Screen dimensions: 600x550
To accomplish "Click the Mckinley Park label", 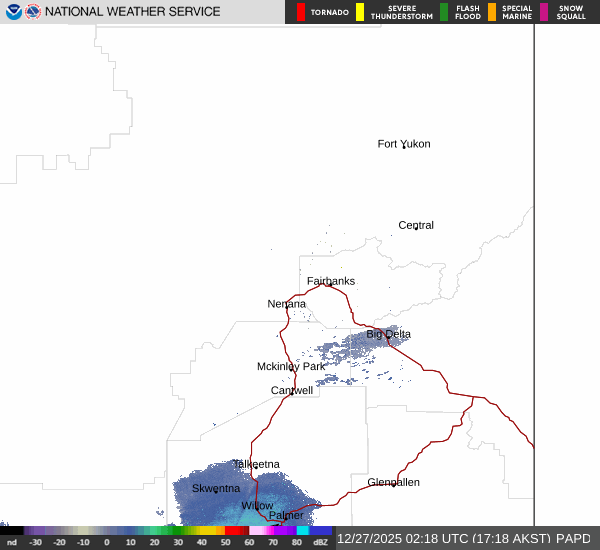I will click(x=291, y=367).
